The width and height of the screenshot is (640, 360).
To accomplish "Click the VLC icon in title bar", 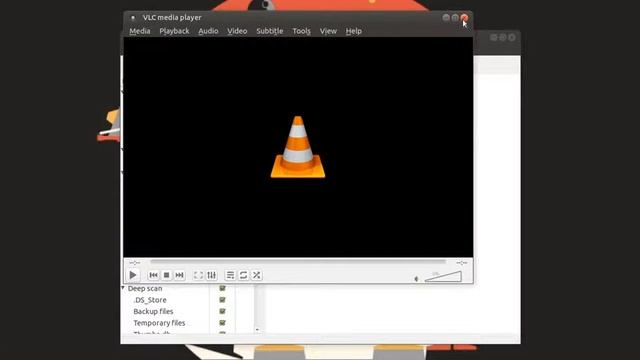I will tap(133, 18).
